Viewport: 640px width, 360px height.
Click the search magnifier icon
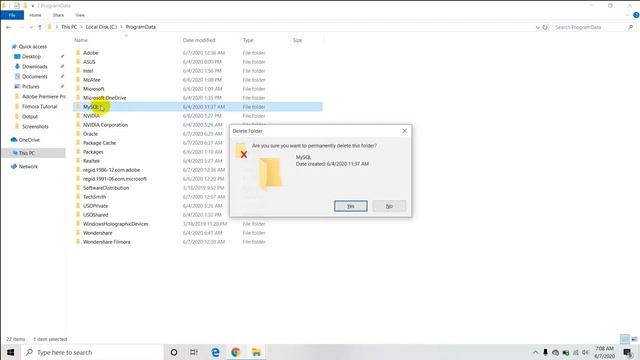631,27
